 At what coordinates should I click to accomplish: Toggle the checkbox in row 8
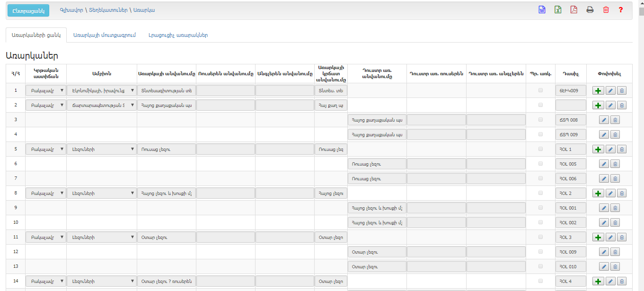point(540,193)
